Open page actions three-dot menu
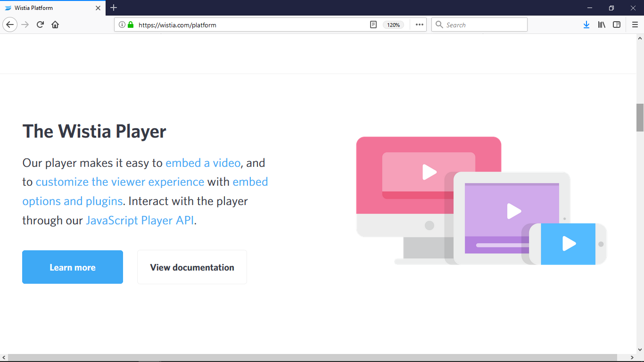 coord(419,25)
